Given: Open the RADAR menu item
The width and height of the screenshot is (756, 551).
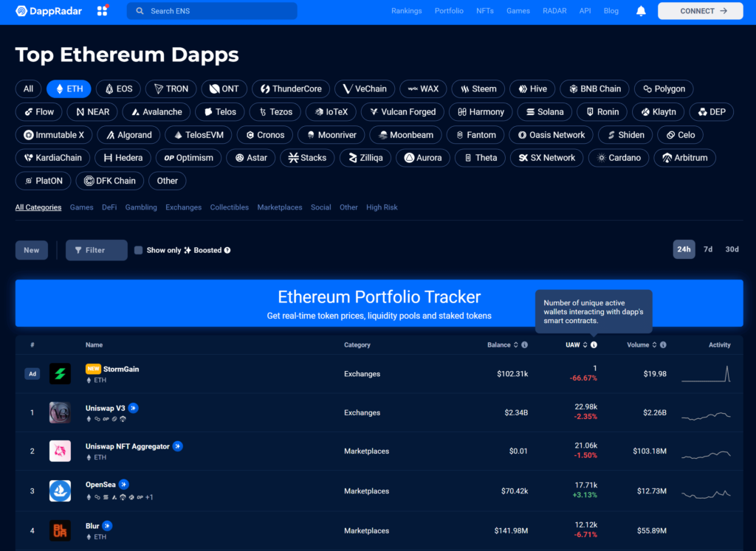Looking at the screenshot, I should pos(554,10).
